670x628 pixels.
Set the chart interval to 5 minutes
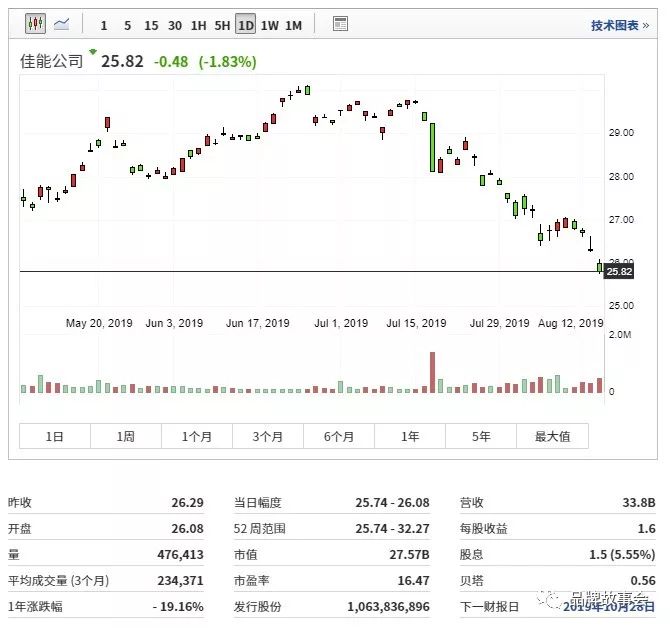click(127, 25)
